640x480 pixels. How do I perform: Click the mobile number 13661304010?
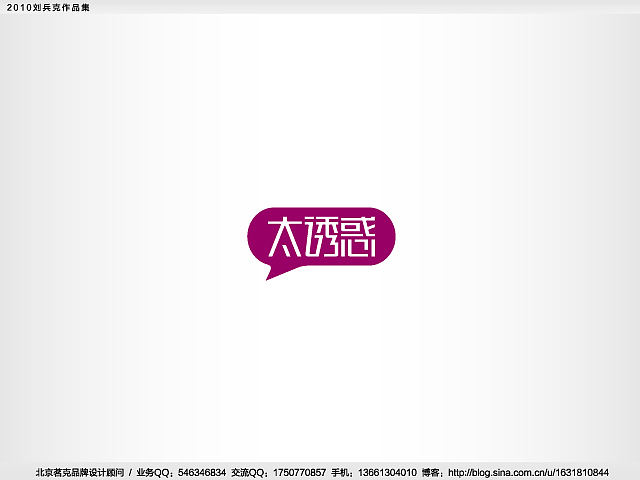click(x=387, y=473)
